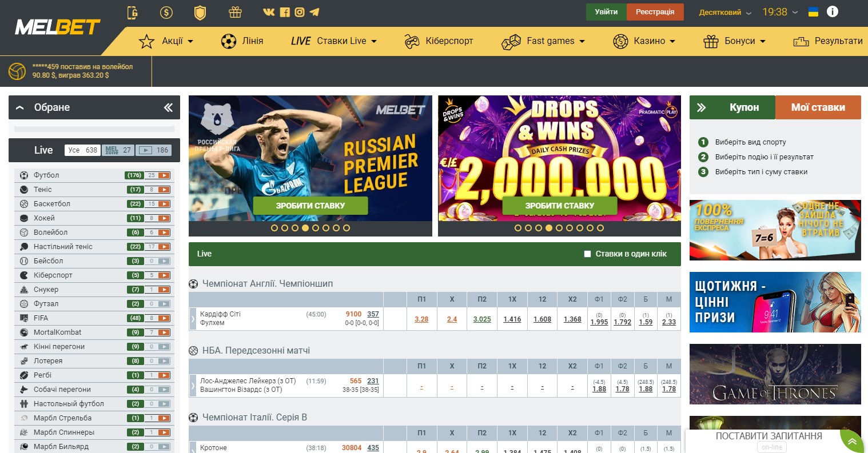Viewport: 868px width, 453px height.
Task: Collapse the Обране section
Action: pos(21,107)
